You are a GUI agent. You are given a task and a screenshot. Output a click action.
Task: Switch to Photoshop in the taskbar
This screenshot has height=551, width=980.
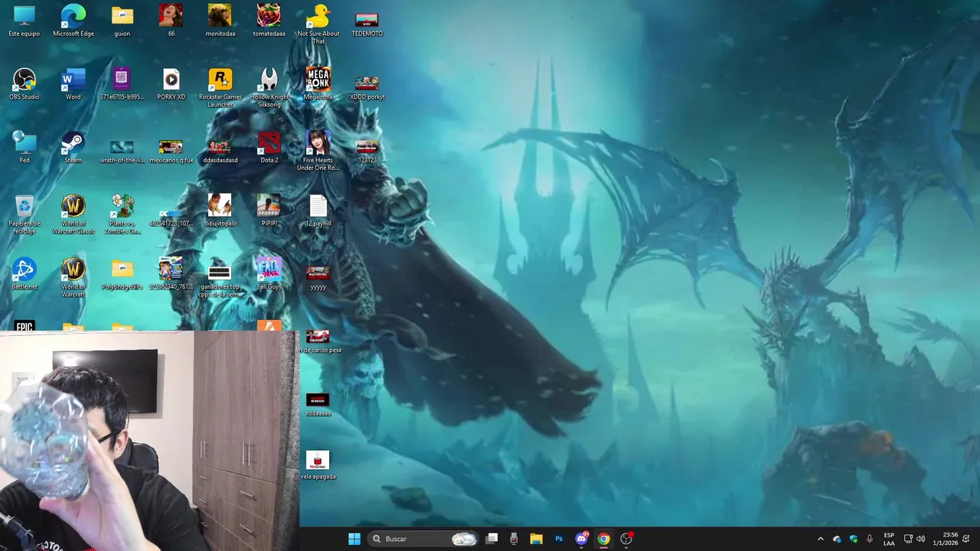pyautogui.click(x=559, y=539)
